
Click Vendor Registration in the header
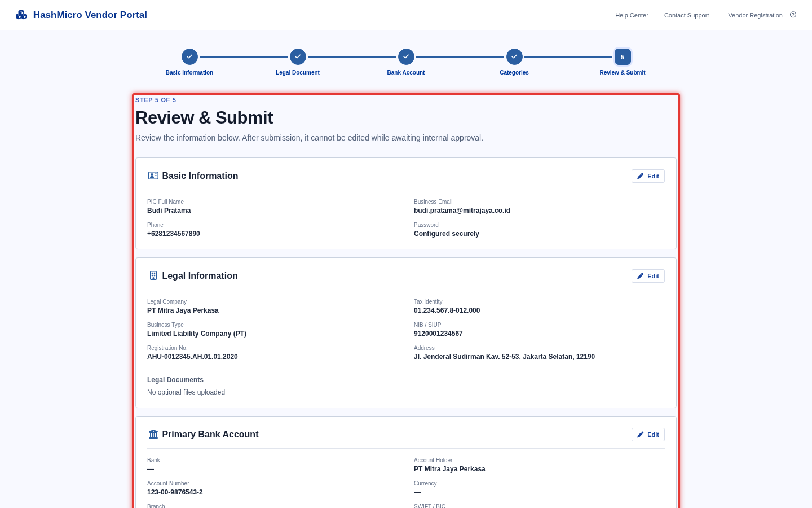pyautogui.click(x=755, y=15)
